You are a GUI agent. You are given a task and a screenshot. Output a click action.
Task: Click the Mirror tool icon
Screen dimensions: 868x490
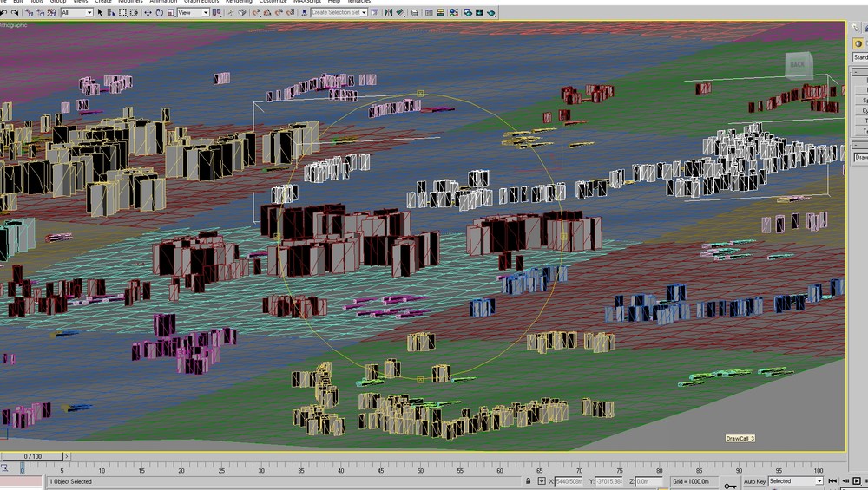[388, 12]
